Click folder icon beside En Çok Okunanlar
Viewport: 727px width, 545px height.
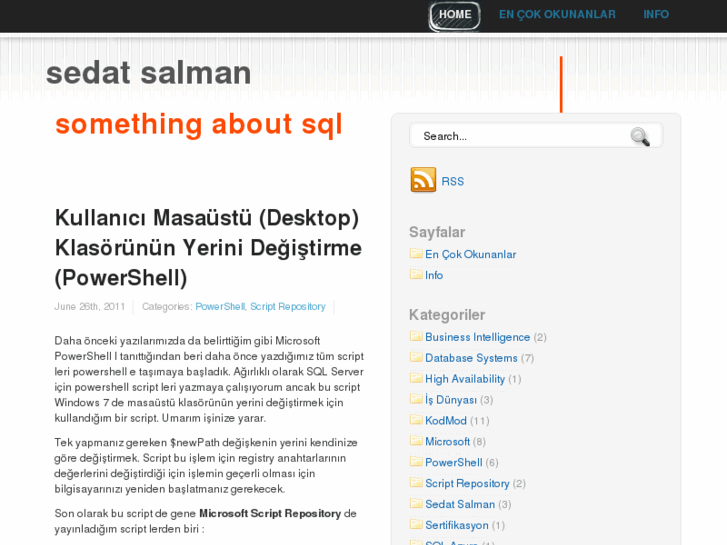416,253
